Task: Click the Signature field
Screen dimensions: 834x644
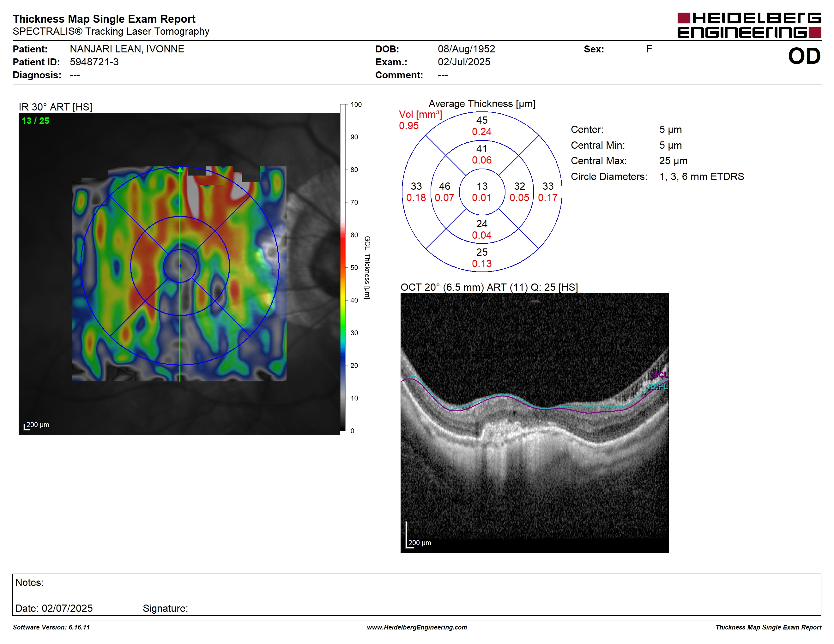Action: point(165,608)
